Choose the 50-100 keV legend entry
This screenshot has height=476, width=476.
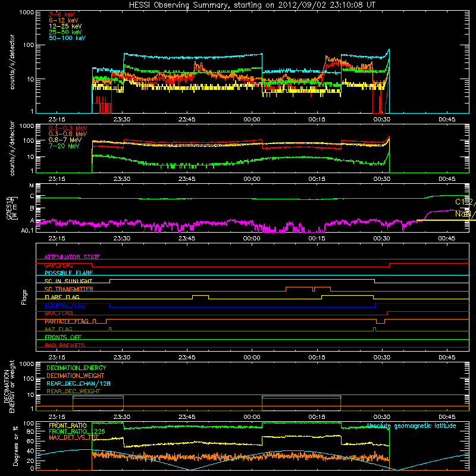[x=67, y=38]
